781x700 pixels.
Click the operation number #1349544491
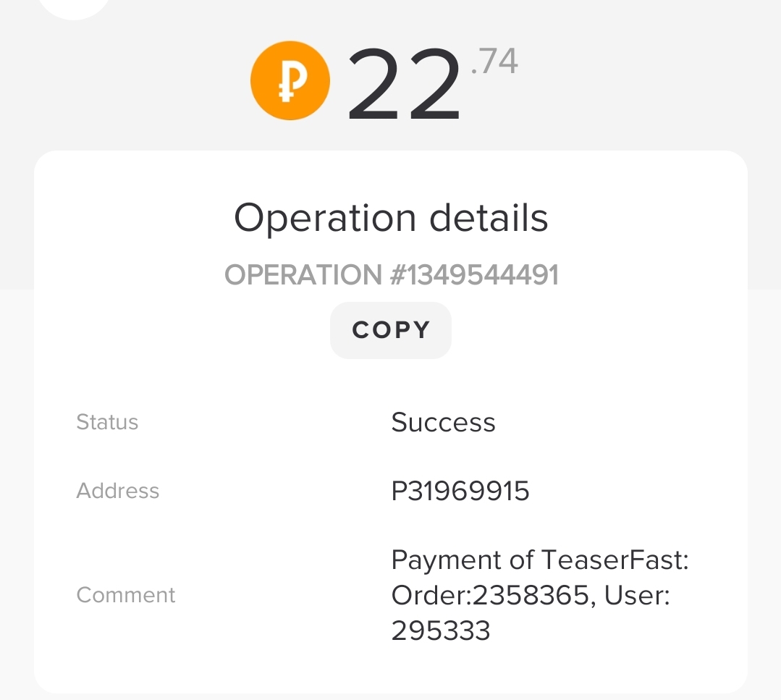coord(481,275)
